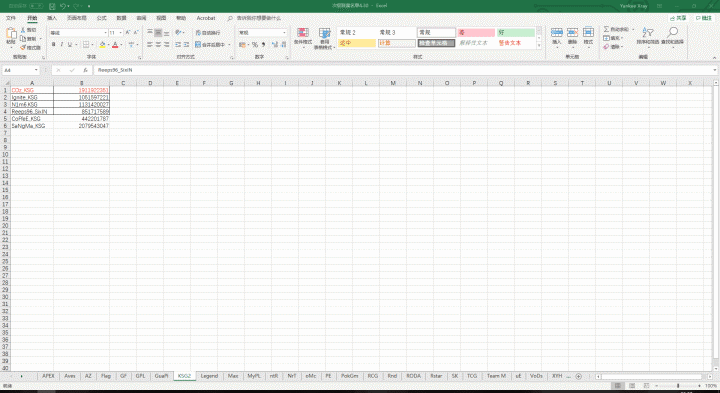Image resolution: width=720 pixels, height=393 pixels.
Task: Open Conditional Formatting menu
Action: (x=303, y=38)
